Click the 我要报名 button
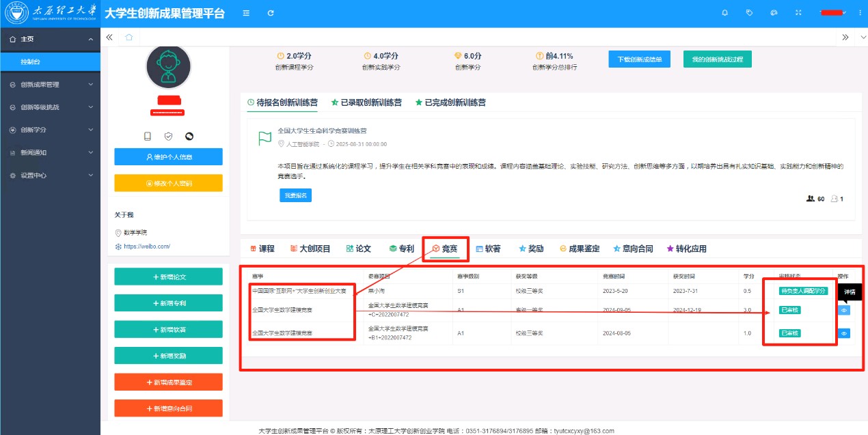Viewport: 868px width, 435px height. (295, 195)
